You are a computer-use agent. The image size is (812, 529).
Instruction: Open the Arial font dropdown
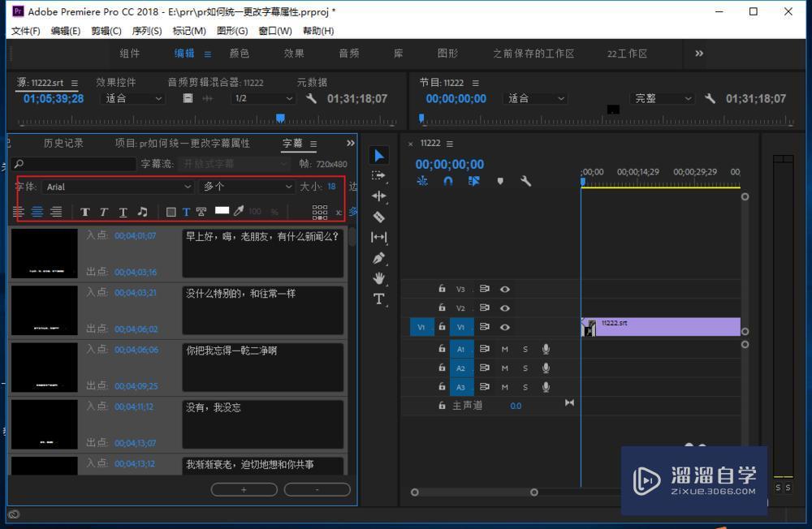tap(119, 187)
